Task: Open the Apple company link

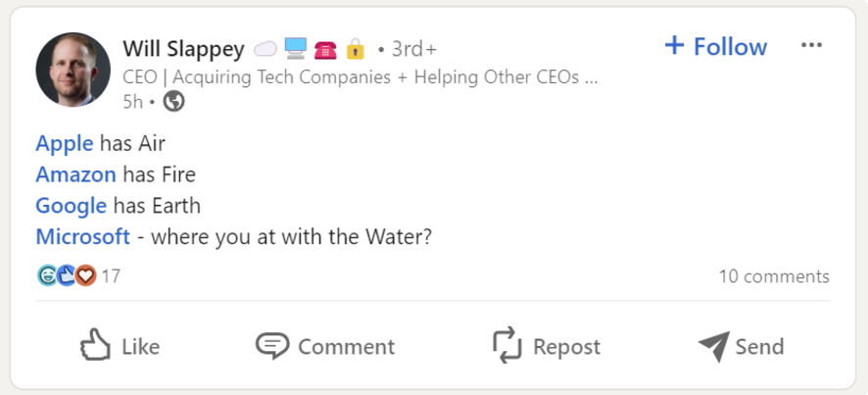Action: [x=64, y=144]
